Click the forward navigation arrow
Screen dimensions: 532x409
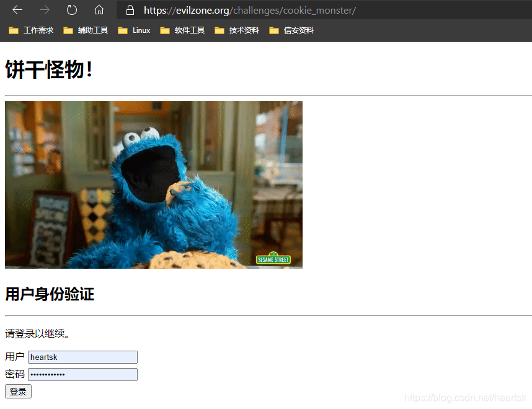pyautogui.click(x=43, y=10)
